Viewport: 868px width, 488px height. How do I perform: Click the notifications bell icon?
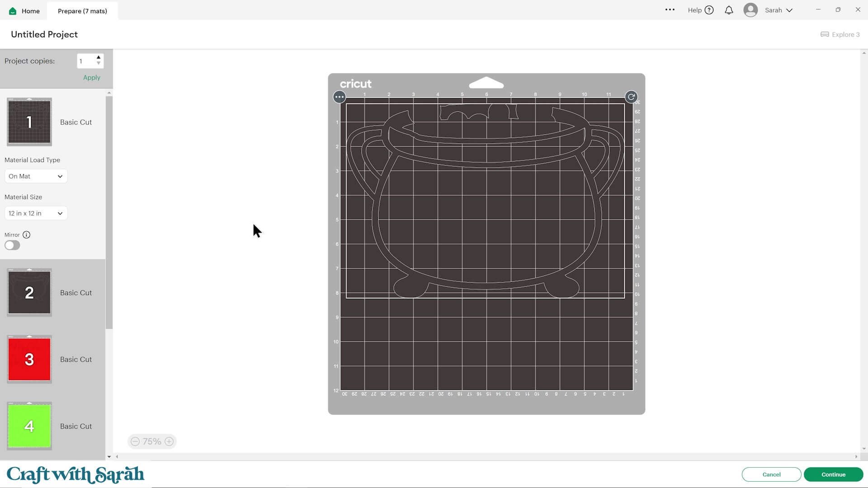coord(729,10)
